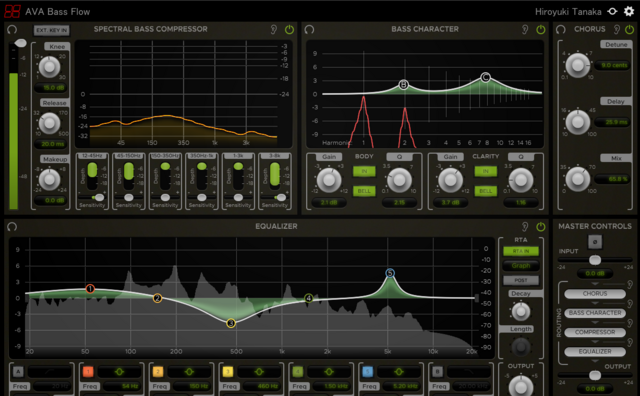Viewport: 640px width, 396px height.
Task: Select EQ band node 5 on graph
Action: [390, 273]
